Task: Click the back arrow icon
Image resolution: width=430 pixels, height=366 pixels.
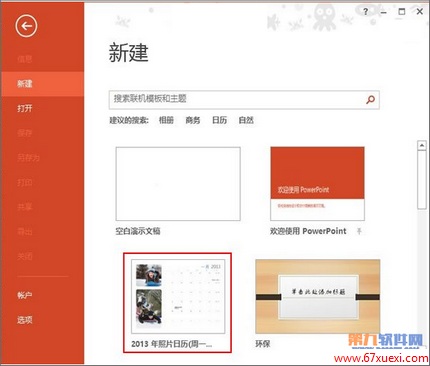Action: point(26,26)
